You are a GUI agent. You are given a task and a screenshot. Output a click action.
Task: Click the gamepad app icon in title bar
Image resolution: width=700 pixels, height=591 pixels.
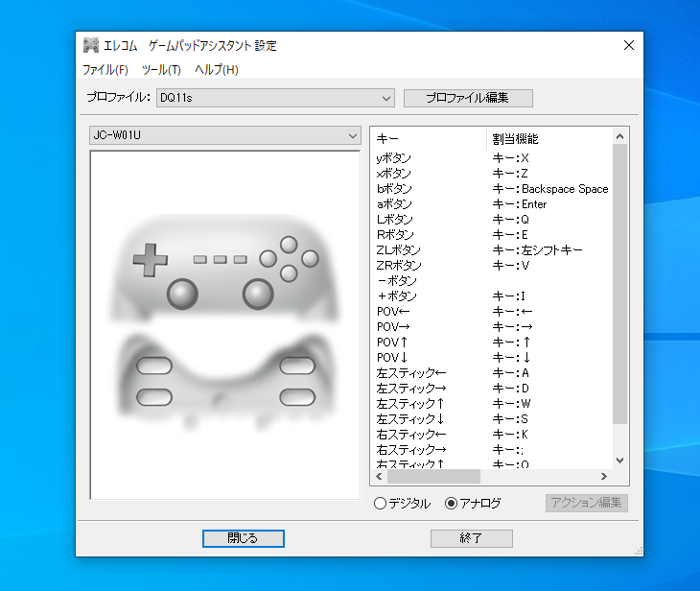(x=91, y=45)
